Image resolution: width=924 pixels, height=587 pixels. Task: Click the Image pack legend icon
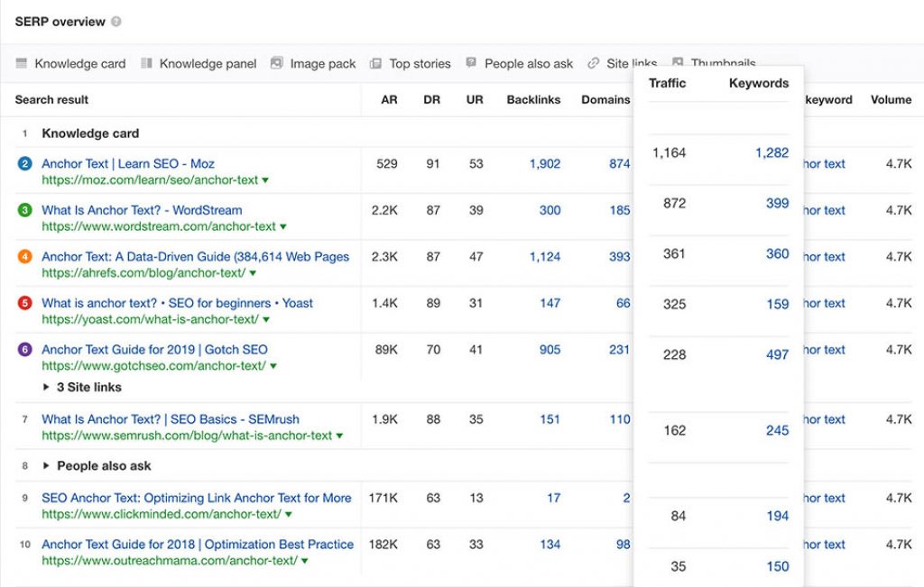click(x=277, y=63)
